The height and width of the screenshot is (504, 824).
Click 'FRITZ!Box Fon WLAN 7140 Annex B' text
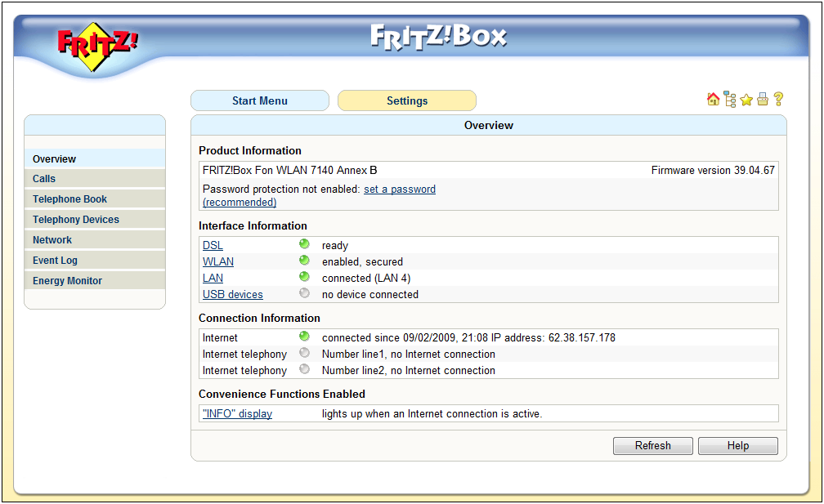click(x=290, y=170)
